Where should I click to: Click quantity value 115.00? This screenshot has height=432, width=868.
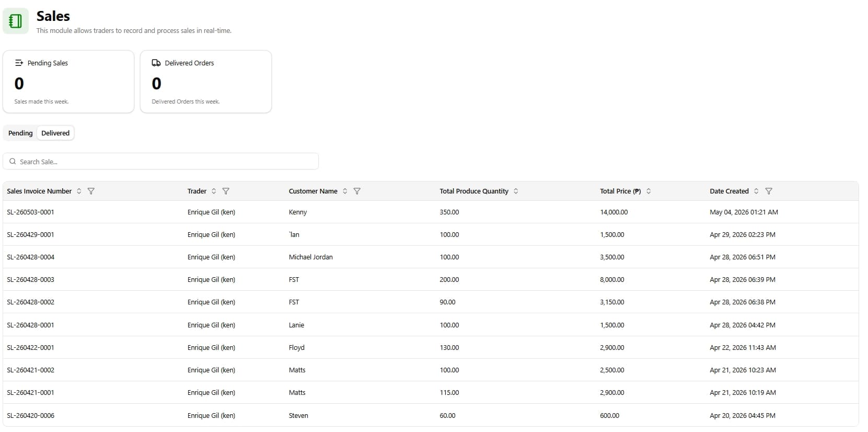click(449, 392)
